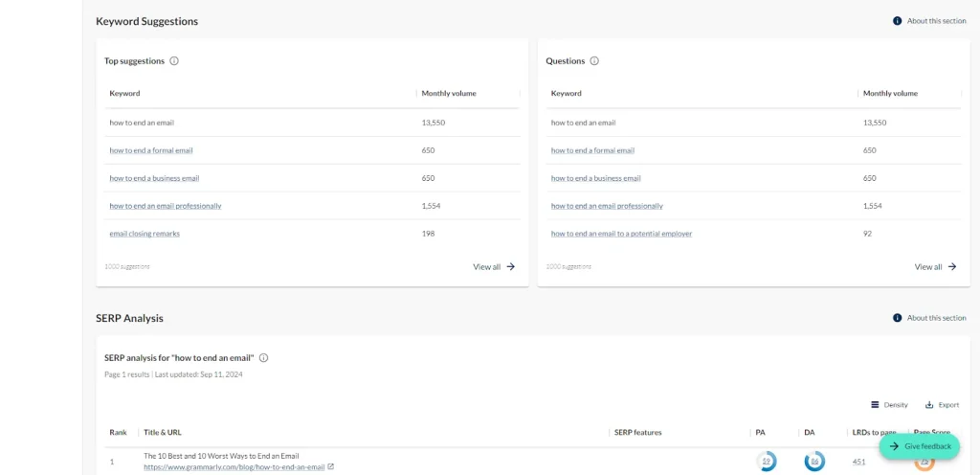Open 'how to end a formal email' in Top suggestions

point(151,150)
